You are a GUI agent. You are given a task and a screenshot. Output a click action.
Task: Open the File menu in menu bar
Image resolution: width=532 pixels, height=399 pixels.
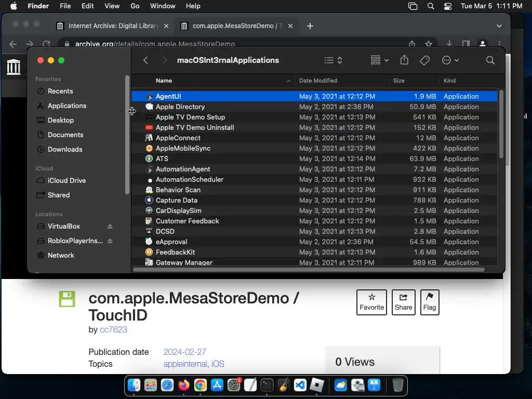pyautogui.click(x=65, y=6)
